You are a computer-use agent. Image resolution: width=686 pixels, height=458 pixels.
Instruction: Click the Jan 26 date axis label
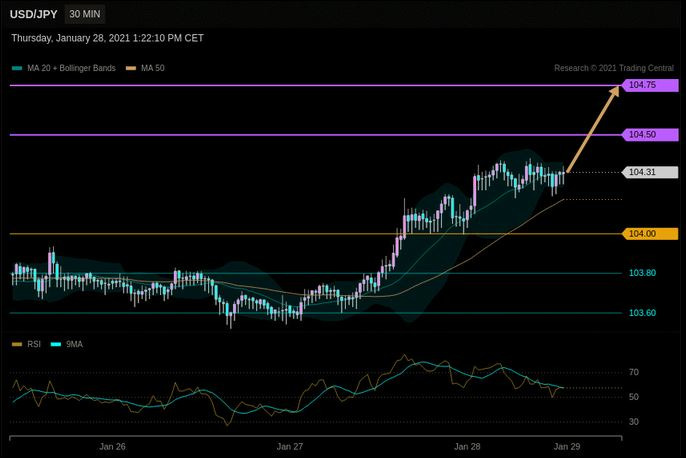point(112,447)
